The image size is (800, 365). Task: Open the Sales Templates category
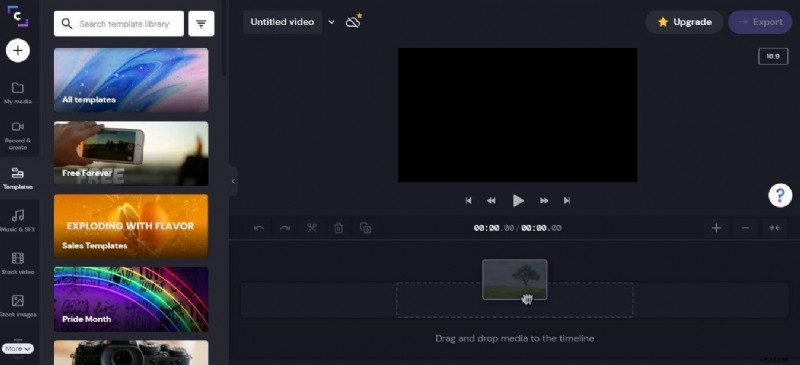tap(131, 226)
